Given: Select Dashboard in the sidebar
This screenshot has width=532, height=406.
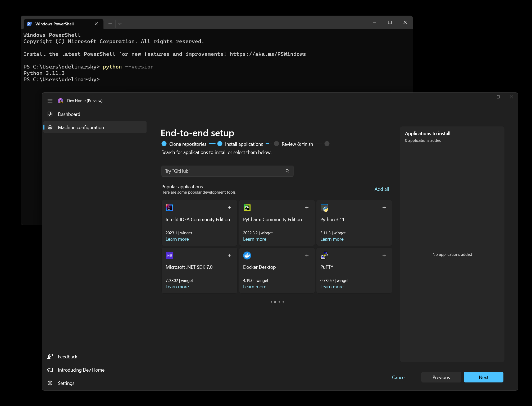Looking at the screenshot, I should [69, 114].
